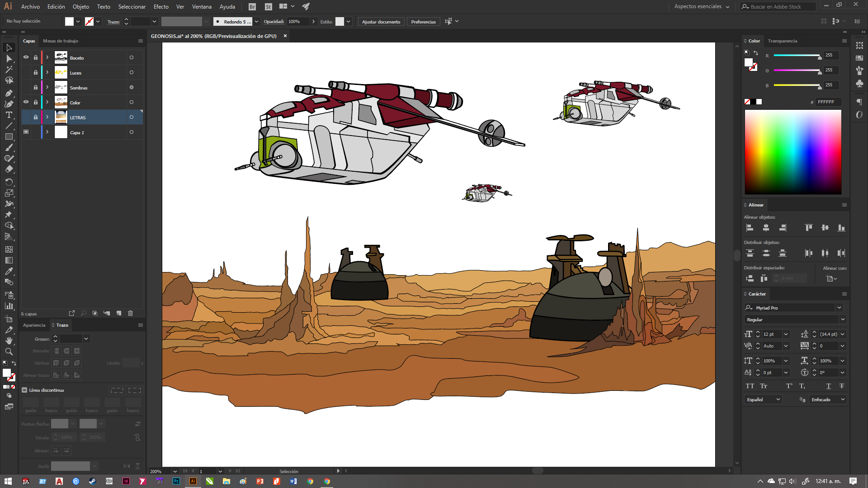Select the Gradient tool
Viewport: 868px width, 488px height.
(9, 260)
